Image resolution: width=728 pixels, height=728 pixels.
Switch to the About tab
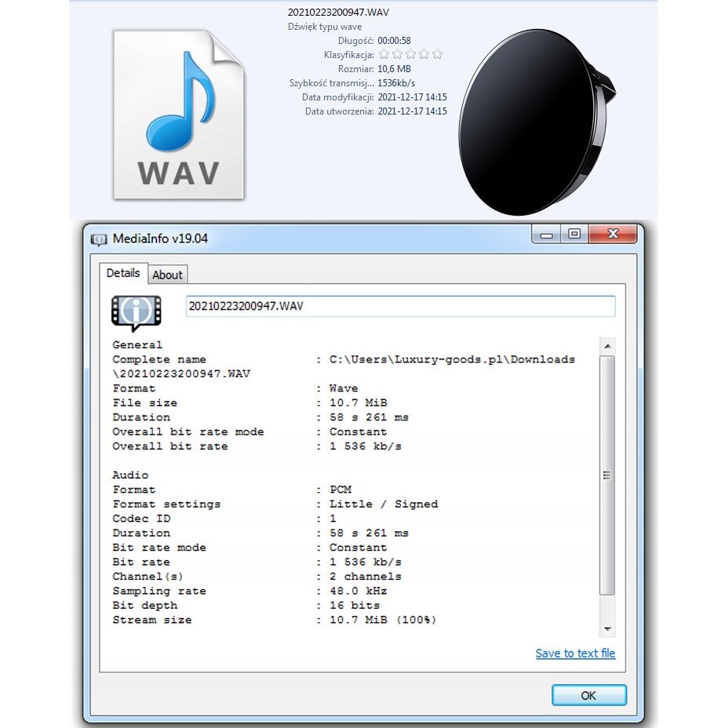[167, 275]
